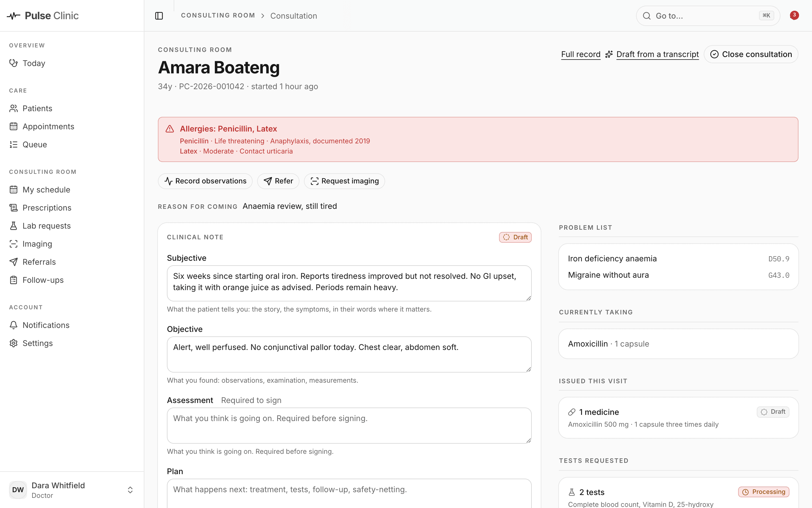
Task: Click the Request imaging button
Action: (x=344, y=181)
